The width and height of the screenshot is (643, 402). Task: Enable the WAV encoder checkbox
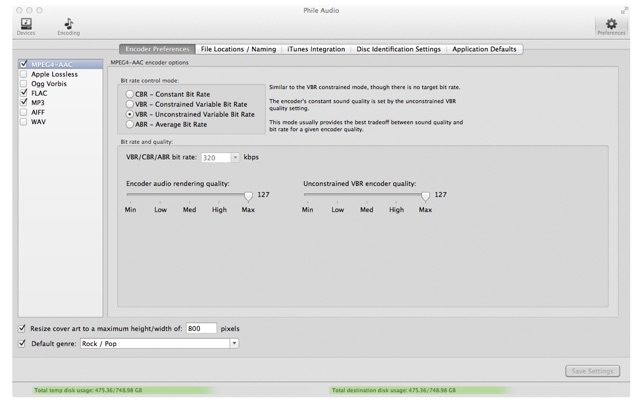24,121
